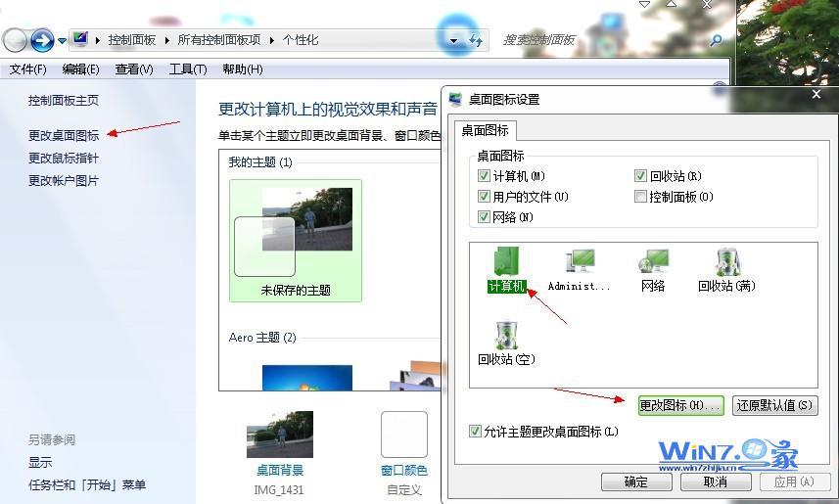The height and width of the screenshot is (504, 839).
Task: Click the forward navigation arrow button
Action: click(42, 40)
